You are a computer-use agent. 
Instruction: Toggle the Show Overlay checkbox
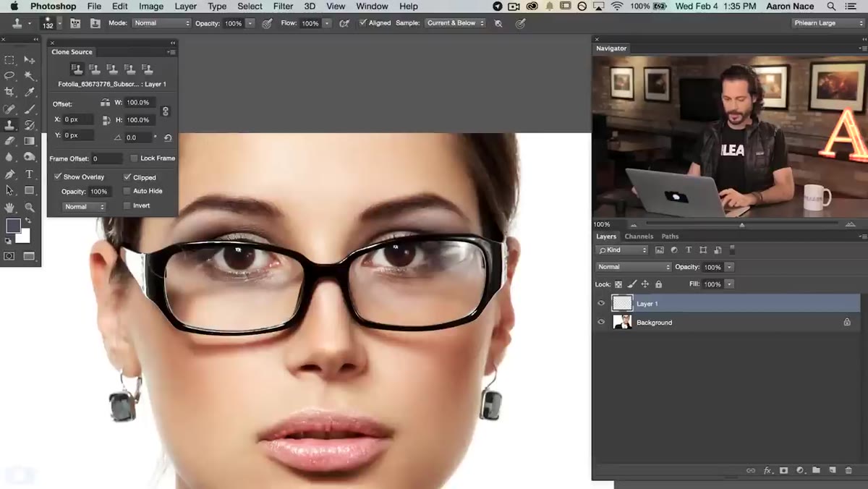pyautogui.click(x=58, y=177)
